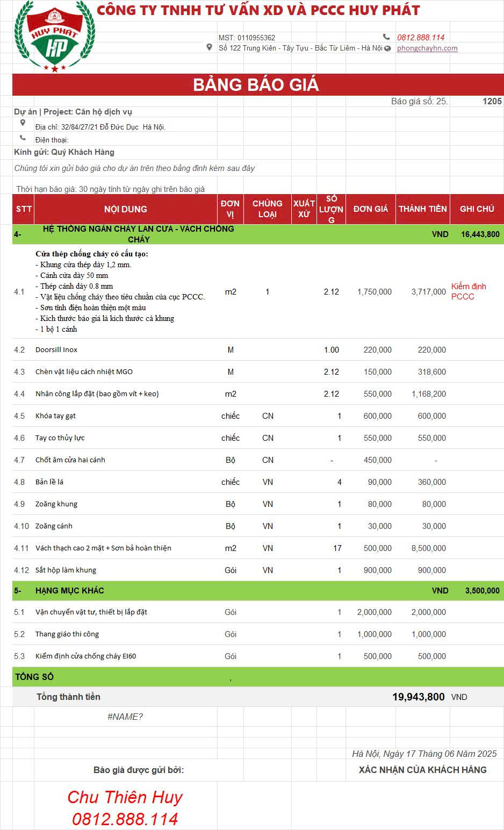Viewport: 504px width, 830px height.
Task: Select the total amount 19,943,800 cell
Action: (x=418, y=697)
